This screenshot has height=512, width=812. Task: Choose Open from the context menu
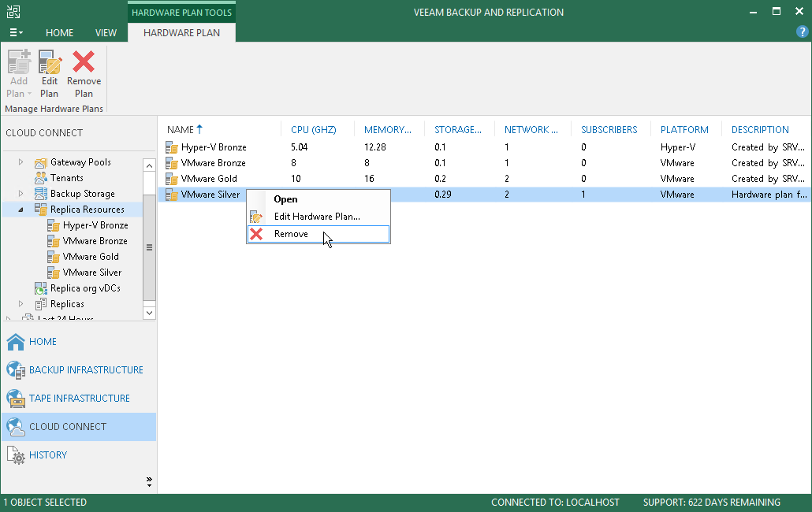(318, 199)
